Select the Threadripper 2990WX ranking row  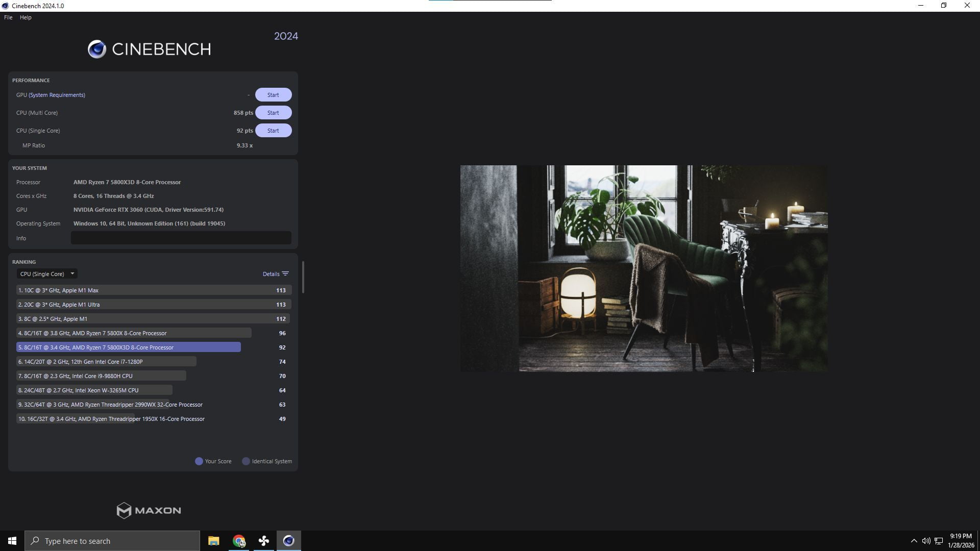coord(154,405)
